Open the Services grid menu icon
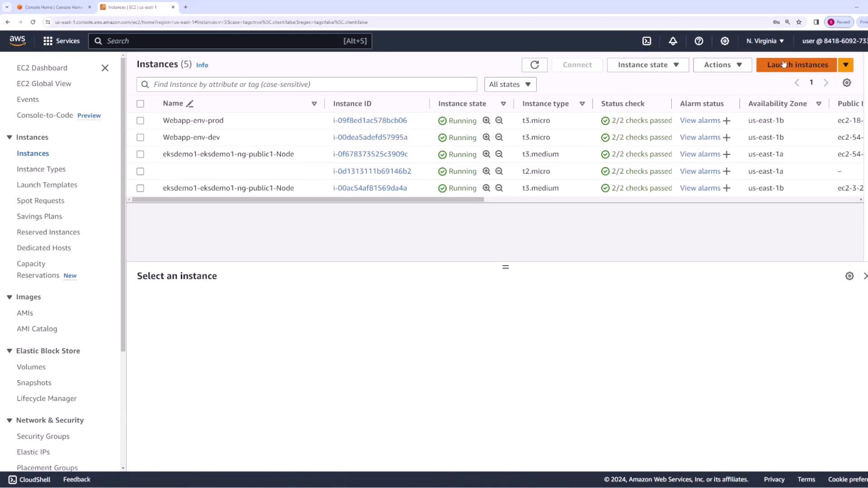Screen dimensions: 868x488 48,41
